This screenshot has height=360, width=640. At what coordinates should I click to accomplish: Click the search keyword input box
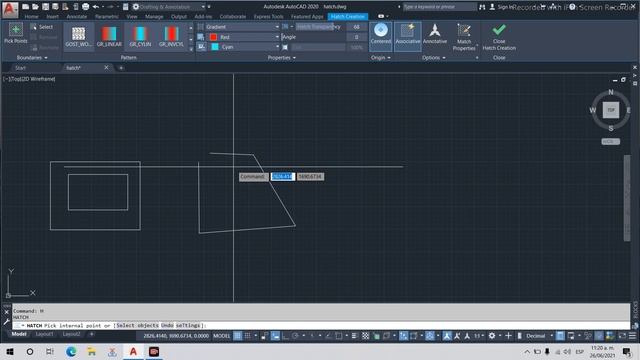(x=439, y=7)
